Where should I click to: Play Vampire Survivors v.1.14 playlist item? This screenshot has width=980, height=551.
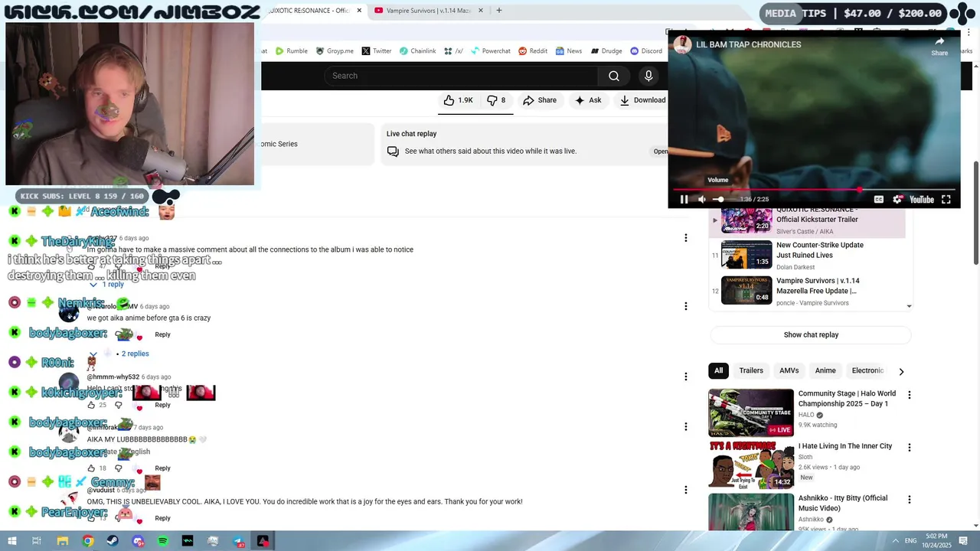coord(812,291)
